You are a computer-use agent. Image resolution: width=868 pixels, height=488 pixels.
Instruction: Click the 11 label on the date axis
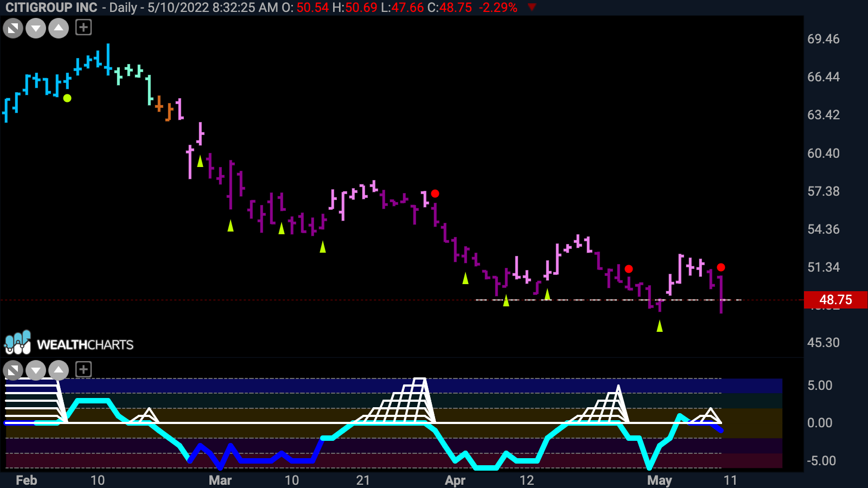[731, 480]
